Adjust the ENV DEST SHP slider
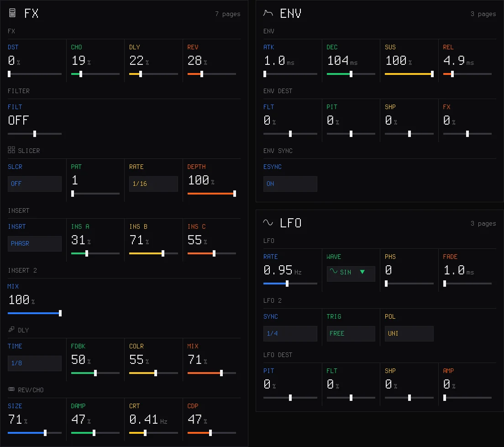Viewport: 504px width, 447px height. (x=409, y=134)
